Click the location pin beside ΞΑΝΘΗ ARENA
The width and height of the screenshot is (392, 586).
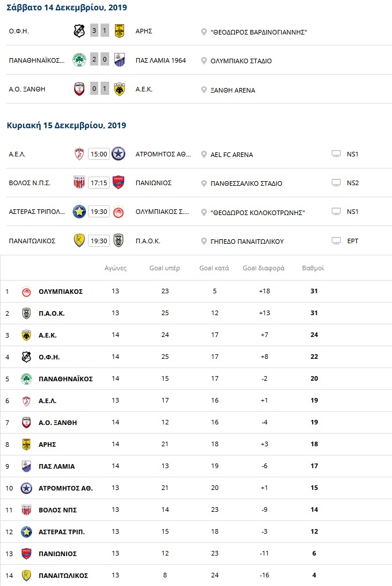204,90
